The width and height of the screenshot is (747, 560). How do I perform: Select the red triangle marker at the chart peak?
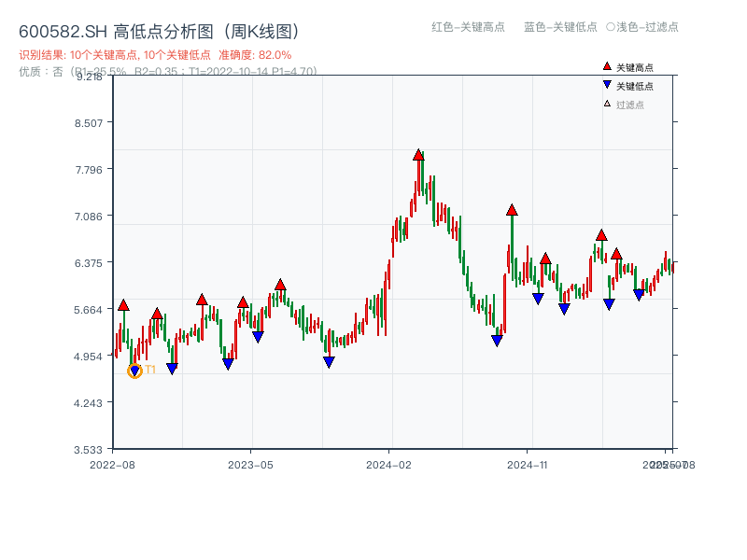coord(419,155)
